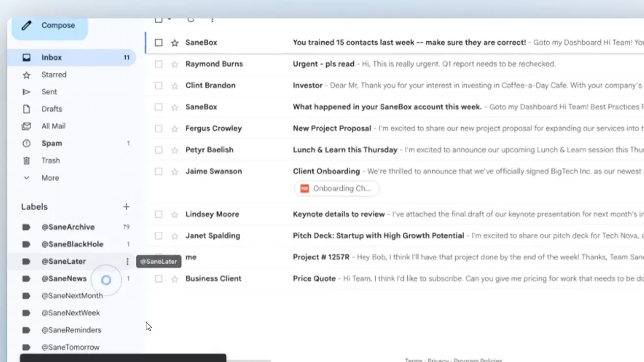Click the All Mail icon
644x362 pixels.
(27, 126)
